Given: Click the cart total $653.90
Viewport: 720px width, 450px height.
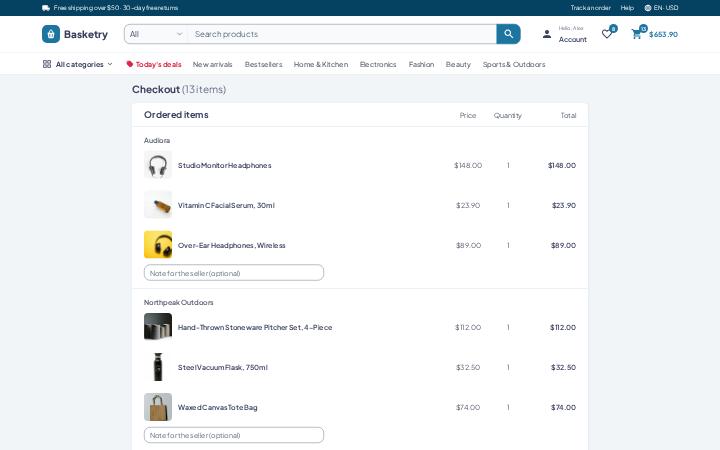Looking at the screenshot, I should [664, 34].
